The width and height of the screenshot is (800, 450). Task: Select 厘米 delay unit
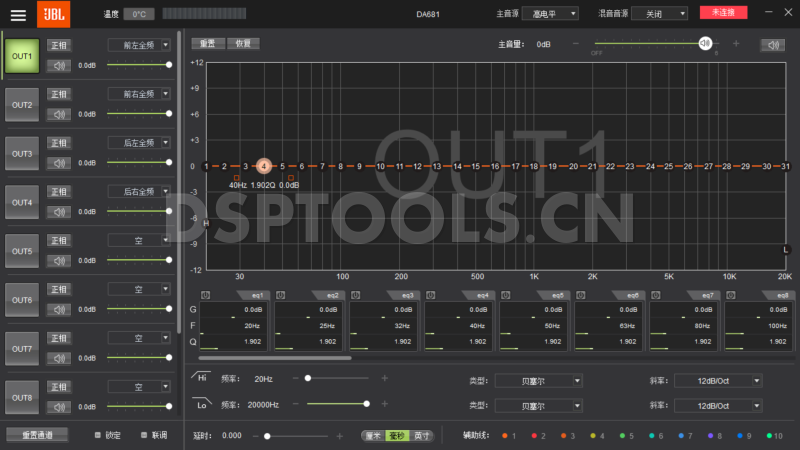[373, 436]
